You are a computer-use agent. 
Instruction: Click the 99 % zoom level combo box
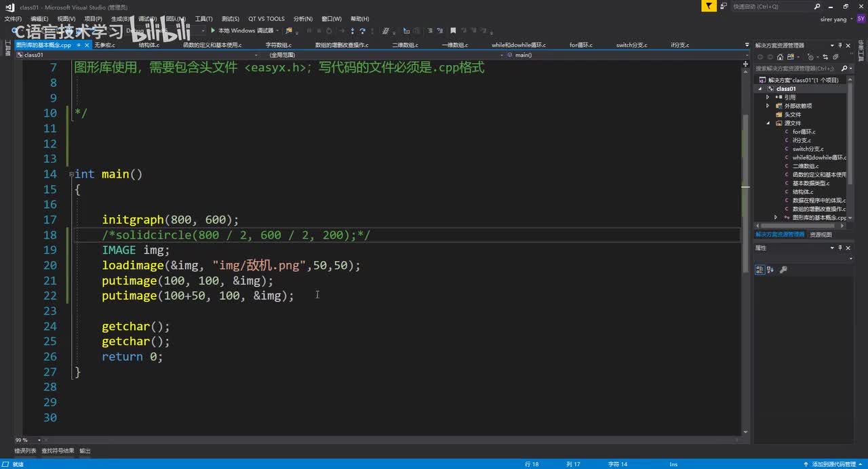(x=22, y=440)
